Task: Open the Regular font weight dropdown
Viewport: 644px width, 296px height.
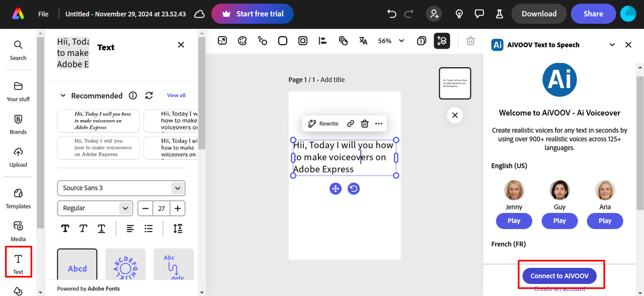Action: click(x=95, y=208)
